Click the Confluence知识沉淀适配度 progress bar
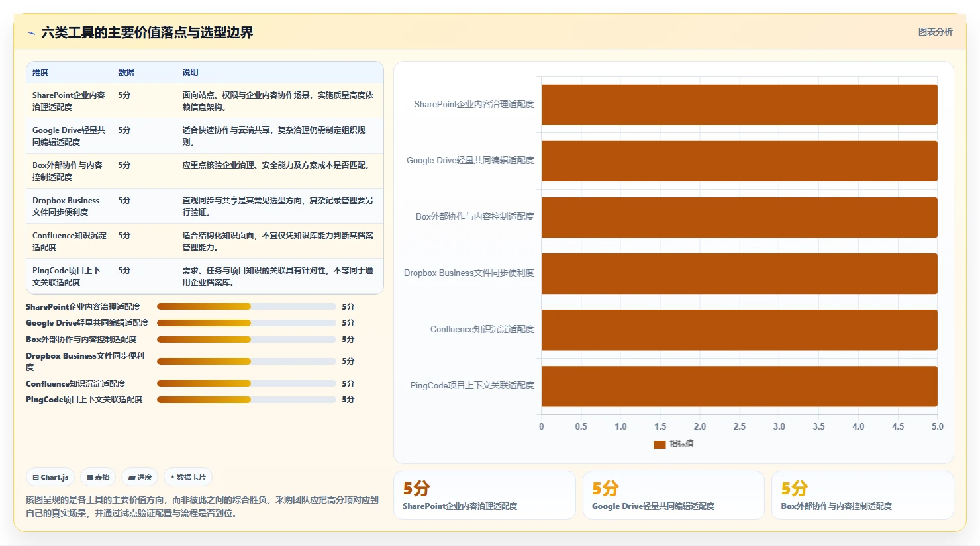Screen dimensions: 980x546 (246, 384)
